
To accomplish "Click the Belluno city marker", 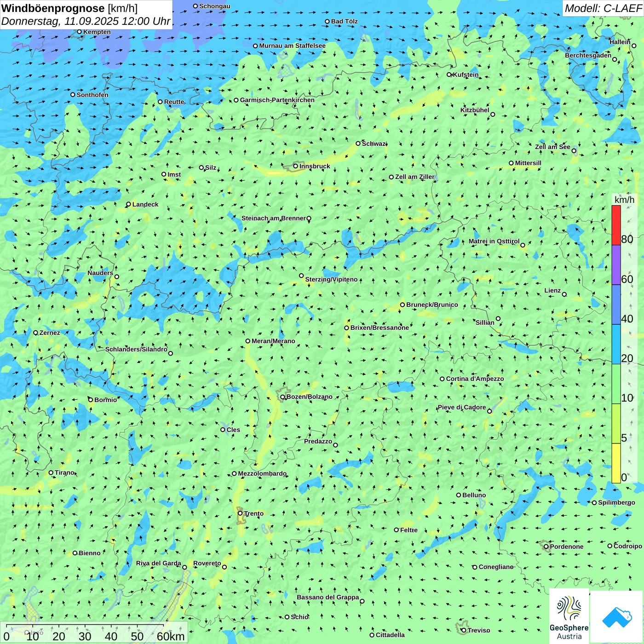I will click(459, 495).
